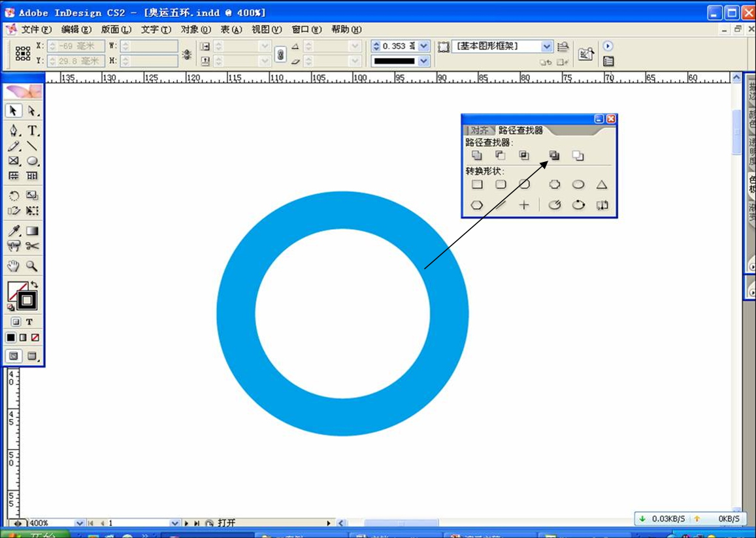
Task: Open the status bar popup arrow beside 打开
Action: [x=329, y=523]
